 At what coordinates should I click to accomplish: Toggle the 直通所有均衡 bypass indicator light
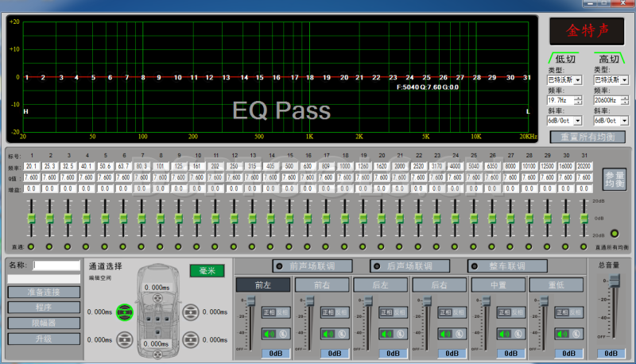(615, 234)
